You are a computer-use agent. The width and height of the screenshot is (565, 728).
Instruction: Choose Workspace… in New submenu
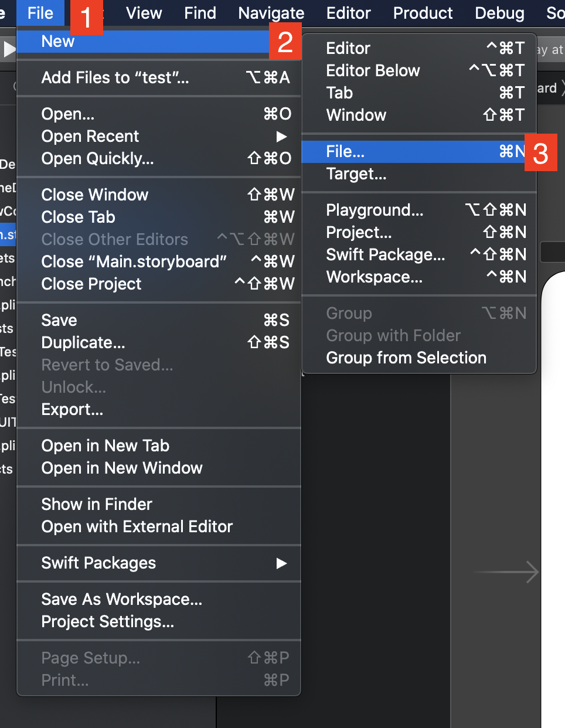tap(419, 277)
